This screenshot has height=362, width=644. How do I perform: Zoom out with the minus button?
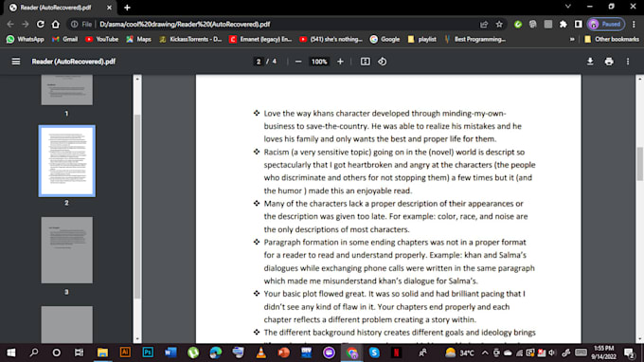tap(298, 62)
